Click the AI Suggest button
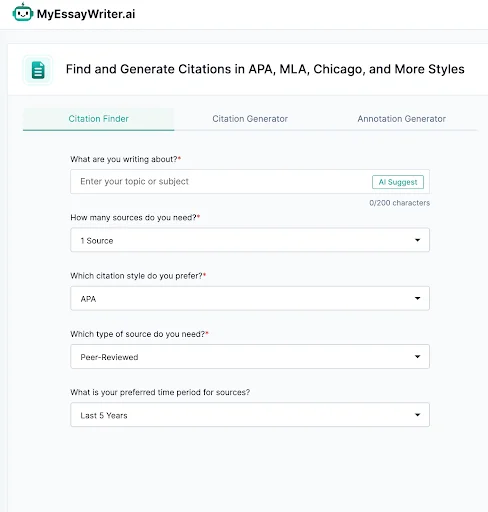The image size is (488, 512). 398,182
